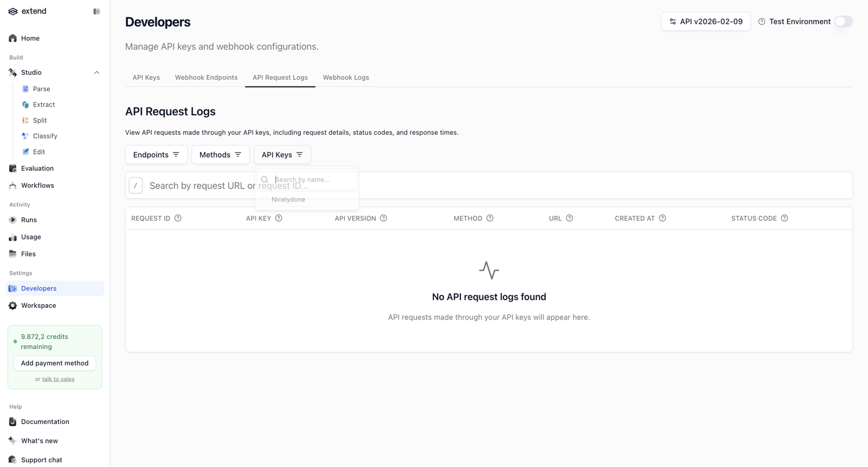868x467 pixels.
Task: Click the Developers icon in sidebar
Action: coord(13,289)
